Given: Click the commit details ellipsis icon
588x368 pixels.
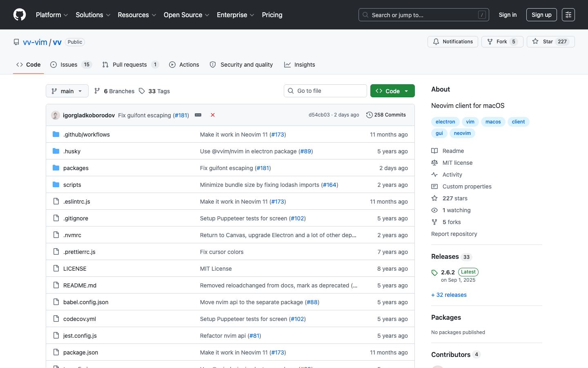Looking at the screenshot, I should (x=198, y=115).
